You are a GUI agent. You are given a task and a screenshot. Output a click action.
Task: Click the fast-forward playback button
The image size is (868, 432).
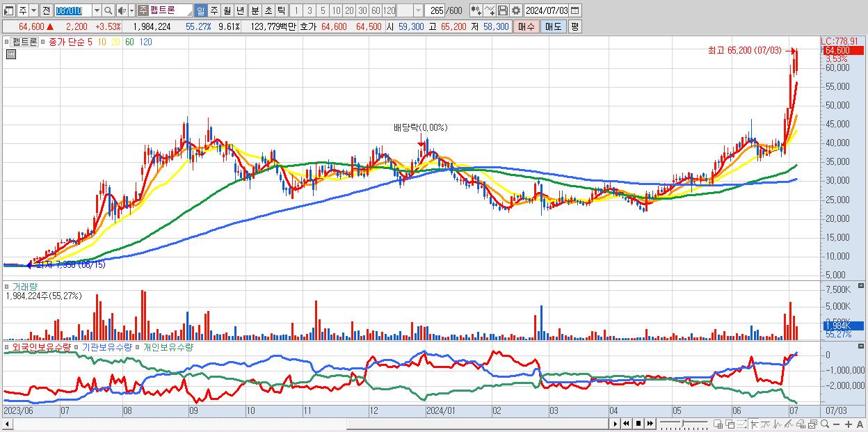650,424
